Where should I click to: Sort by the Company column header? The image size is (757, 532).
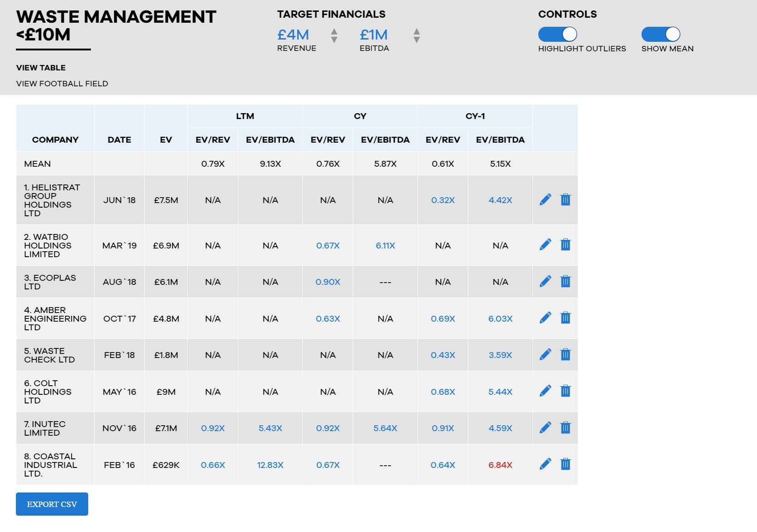(55, 139)
